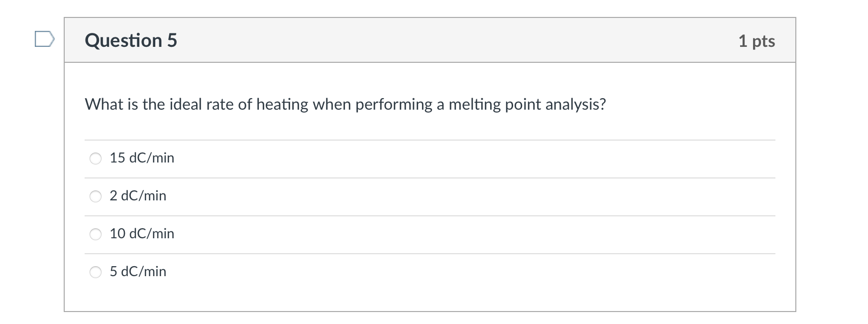Click blank space in the 10 dC/min row
The height and width of the screenshot is (324, 868).
(448, 234)
